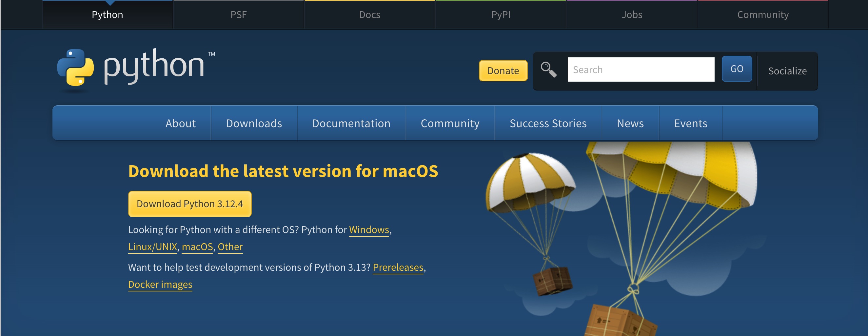The height and width of the screenshot is (336, 868).
Task: Click inside the Search text field
Action: point(641,69)
